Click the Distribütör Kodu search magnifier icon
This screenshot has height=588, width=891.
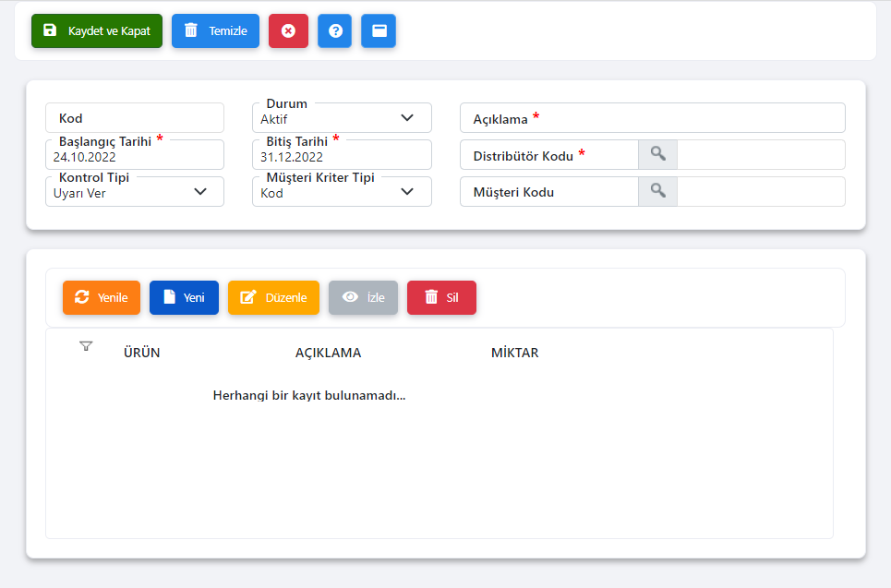[x=657, y=154]
